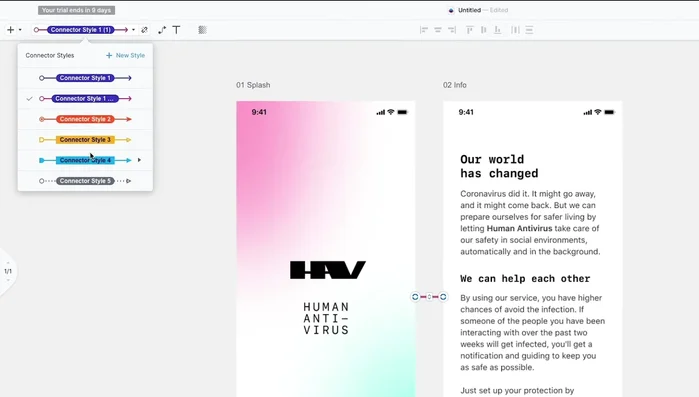The height and width of the screenshot is (397, 699).
Task: Click the right endpoint handle of the connector
Action: (x=443, y=297)
